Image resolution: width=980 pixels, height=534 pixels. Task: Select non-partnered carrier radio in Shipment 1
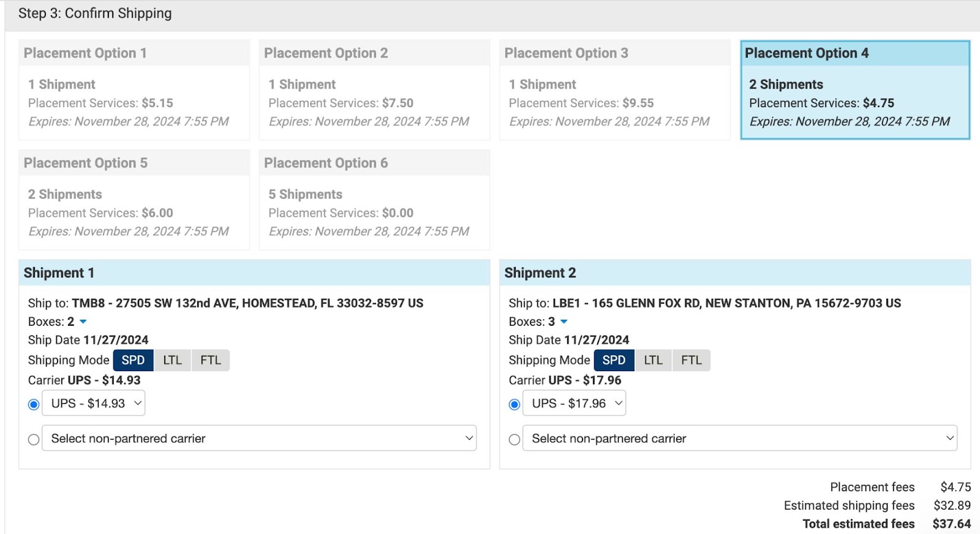(34, 440)
